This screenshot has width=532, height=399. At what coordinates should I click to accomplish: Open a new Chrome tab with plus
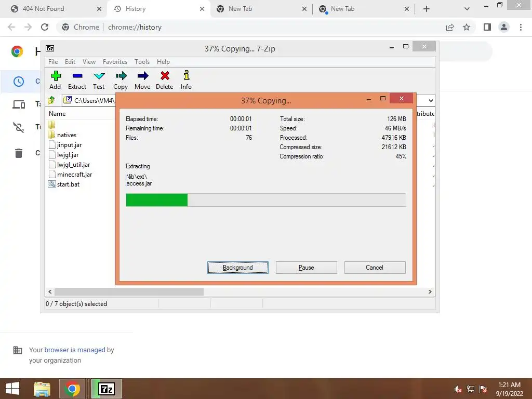coord(427,9)
